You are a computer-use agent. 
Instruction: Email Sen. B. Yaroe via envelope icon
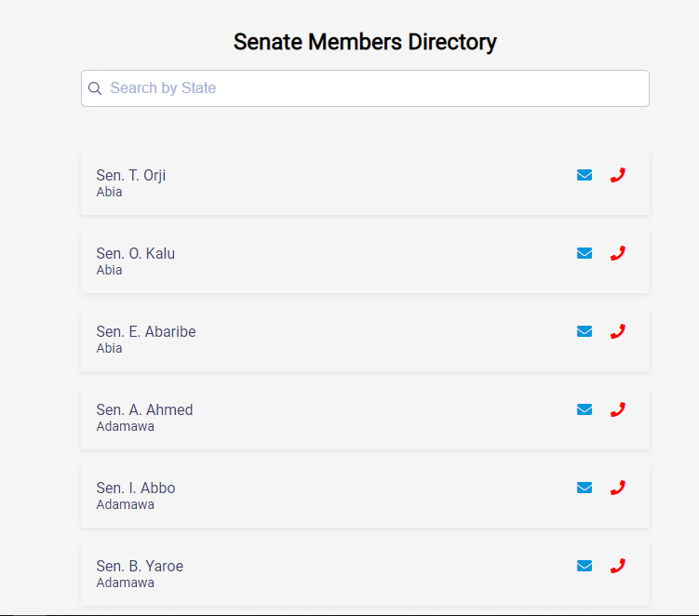(x=585, y=566)
